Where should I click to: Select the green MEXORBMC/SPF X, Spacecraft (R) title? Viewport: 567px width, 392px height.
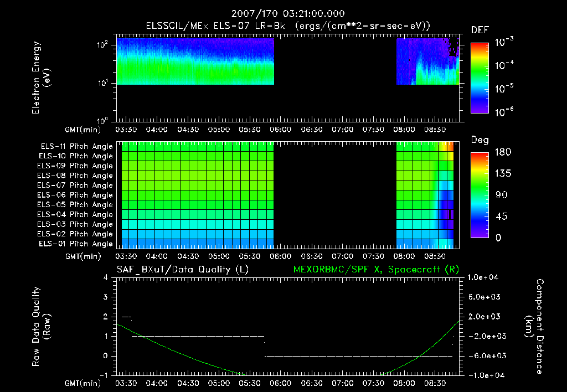pos(376,270)
